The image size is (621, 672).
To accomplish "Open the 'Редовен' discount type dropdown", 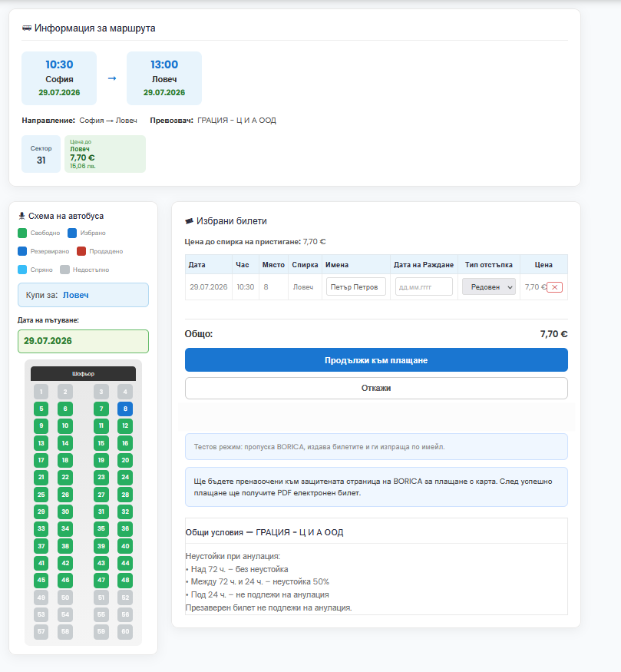I will 489,286.
